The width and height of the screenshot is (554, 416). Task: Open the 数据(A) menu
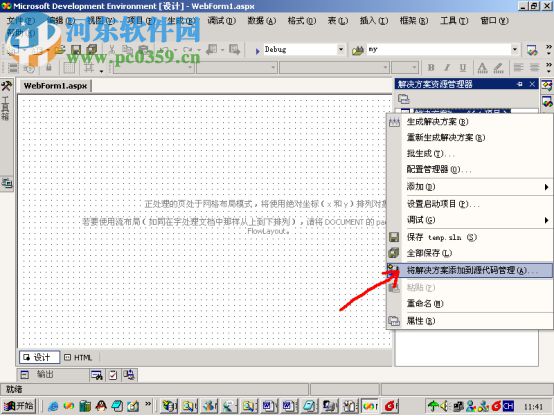coord(261,20)
